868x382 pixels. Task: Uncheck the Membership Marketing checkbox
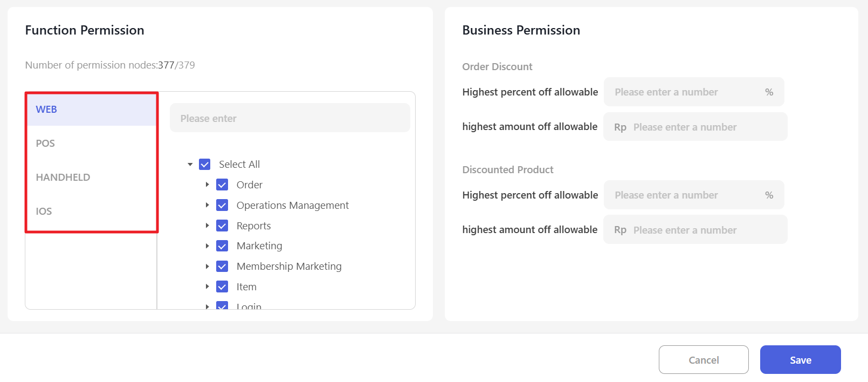click(x=222, y=267)
